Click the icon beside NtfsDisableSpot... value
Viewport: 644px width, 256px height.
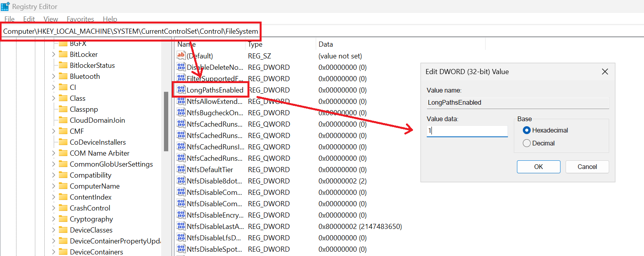(181, 249)
